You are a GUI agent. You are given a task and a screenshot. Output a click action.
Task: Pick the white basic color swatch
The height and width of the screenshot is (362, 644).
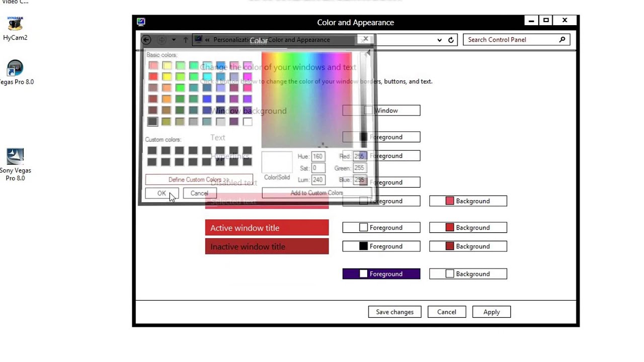coord(247,122)
